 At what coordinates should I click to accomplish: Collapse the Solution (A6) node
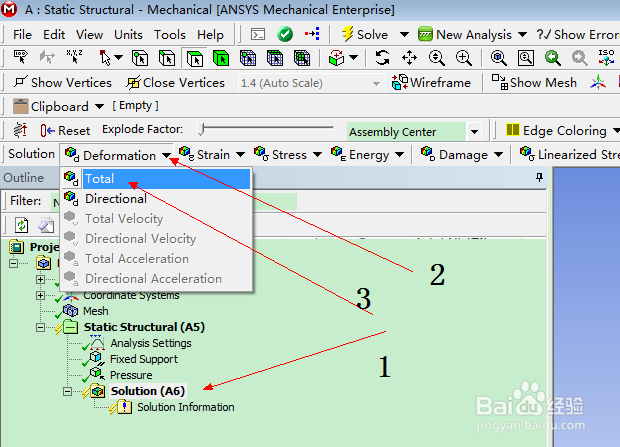68,391
